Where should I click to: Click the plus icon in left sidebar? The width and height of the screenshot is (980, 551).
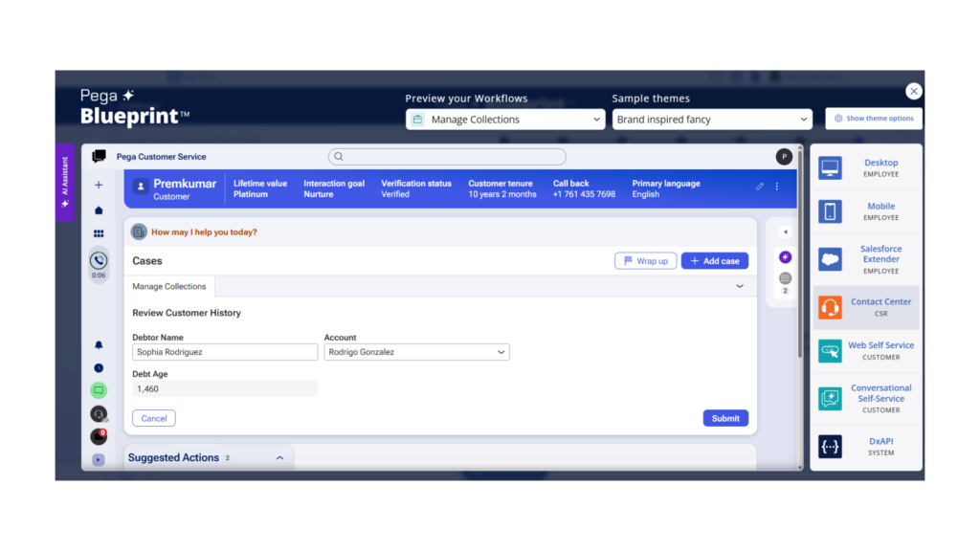pyautogui.click(x=99, y=186)
